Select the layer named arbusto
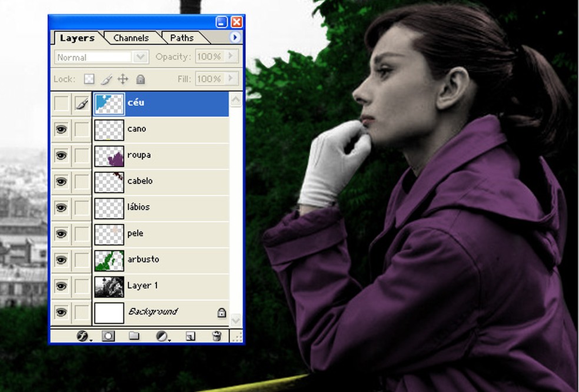Screen dimensions: 579x392 (x=143, y=259)
